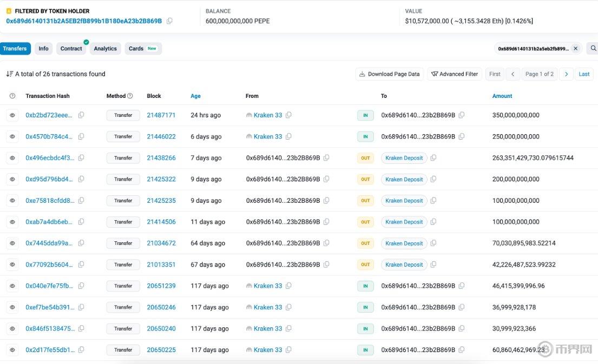The image size is (598, 364).
Task: Go to next page with right chevron
Action: (x=566, y=74)
